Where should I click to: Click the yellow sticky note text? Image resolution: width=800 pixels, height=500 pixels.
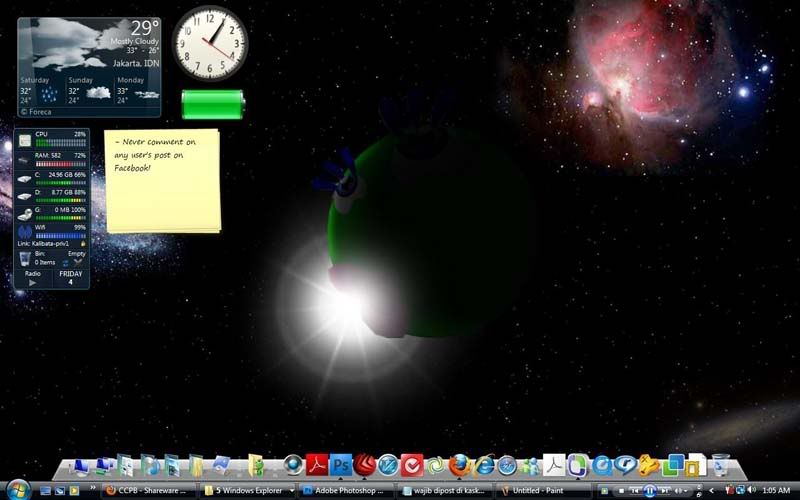coord(155,155)
